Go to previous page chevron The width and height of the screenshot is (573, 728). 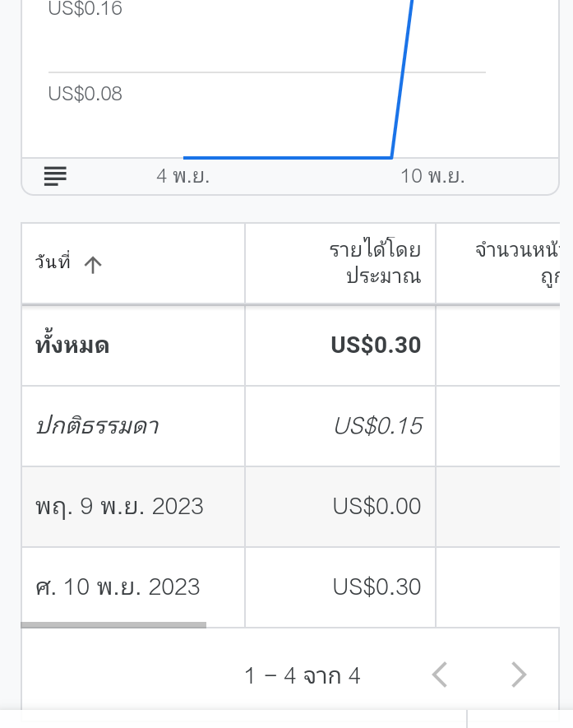tap(440, 675)
